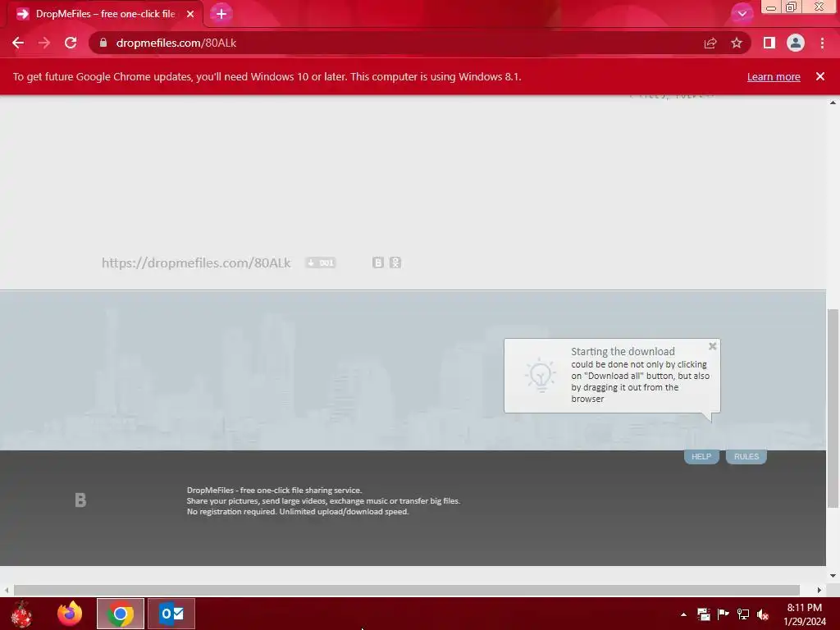Restore down the Chrome window
Image resolution: width=840 pixels, height=630 pixels.
(792, 7)
